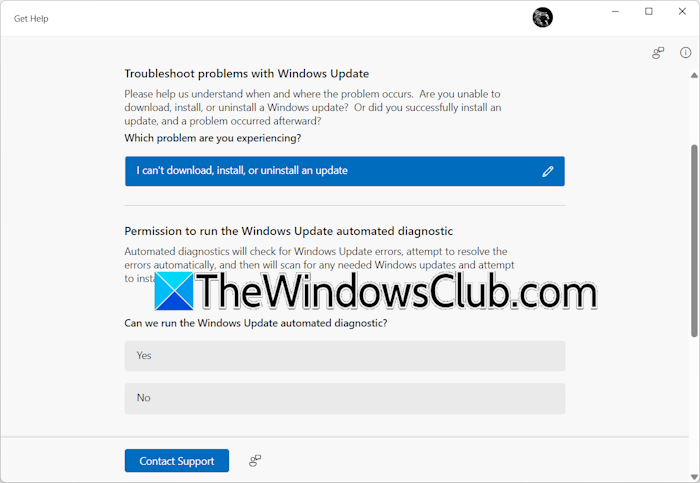Click the user profile avatar in title bar
Screen dimensions: 700x483
(x=542, y=18)
